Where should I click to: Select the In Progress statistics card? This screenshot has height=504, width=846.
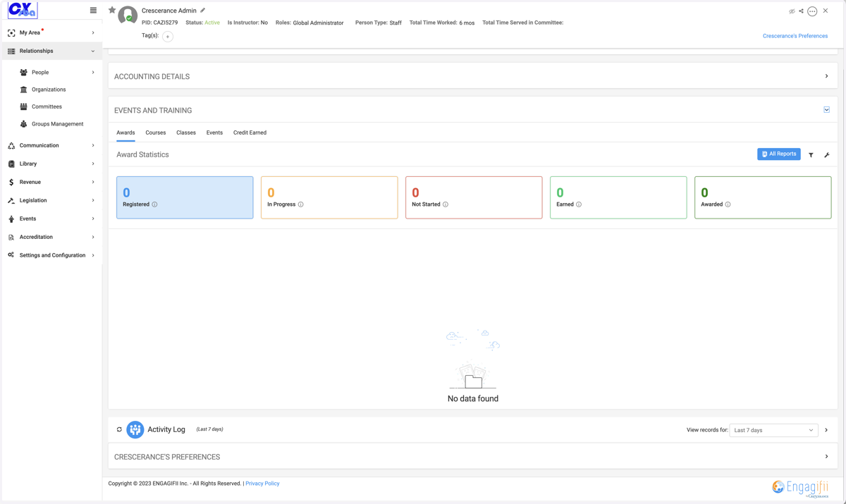329,197
